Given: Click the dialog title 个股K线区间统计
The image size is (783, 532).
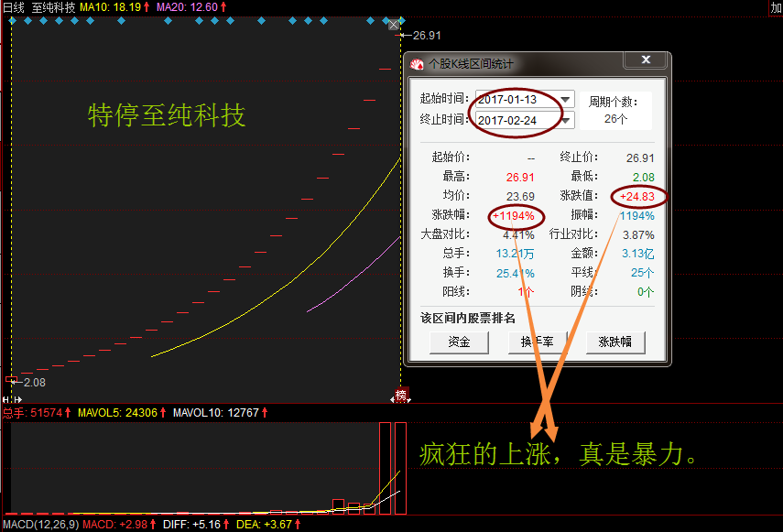Looking at the screenshot, I should [x=471, y=64].
